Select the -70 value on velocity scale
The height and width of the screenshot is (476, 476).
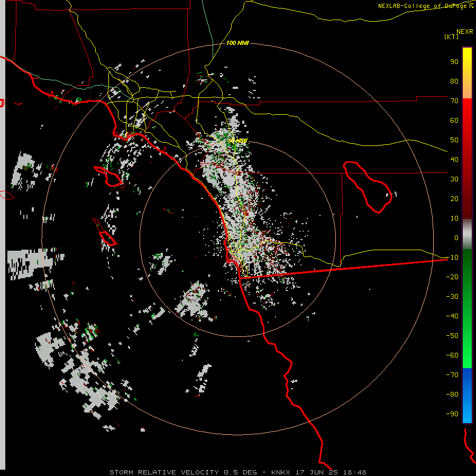(452, 374)
